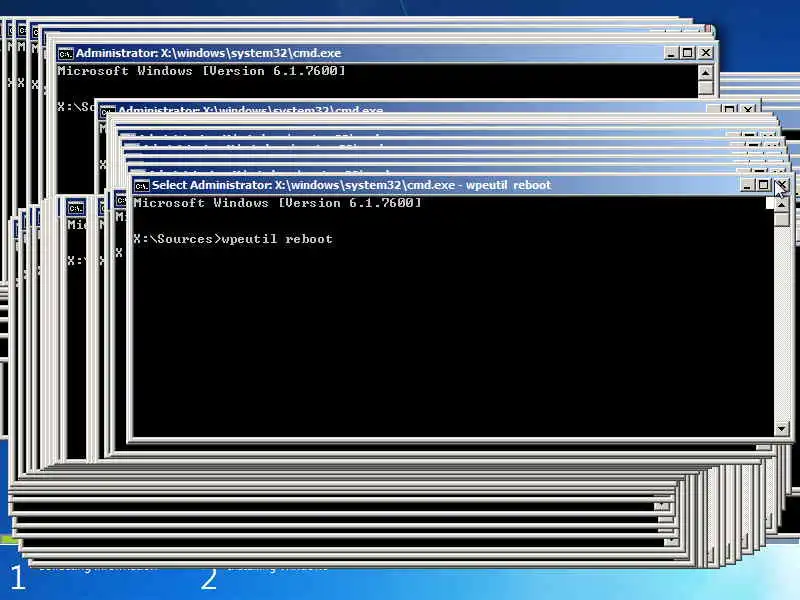The image size is (800, 600).
Task: Click title text 'Select Administrator: X:\windows\system32\cmd.exe - wpeutil reboot'
Action: 351,185
